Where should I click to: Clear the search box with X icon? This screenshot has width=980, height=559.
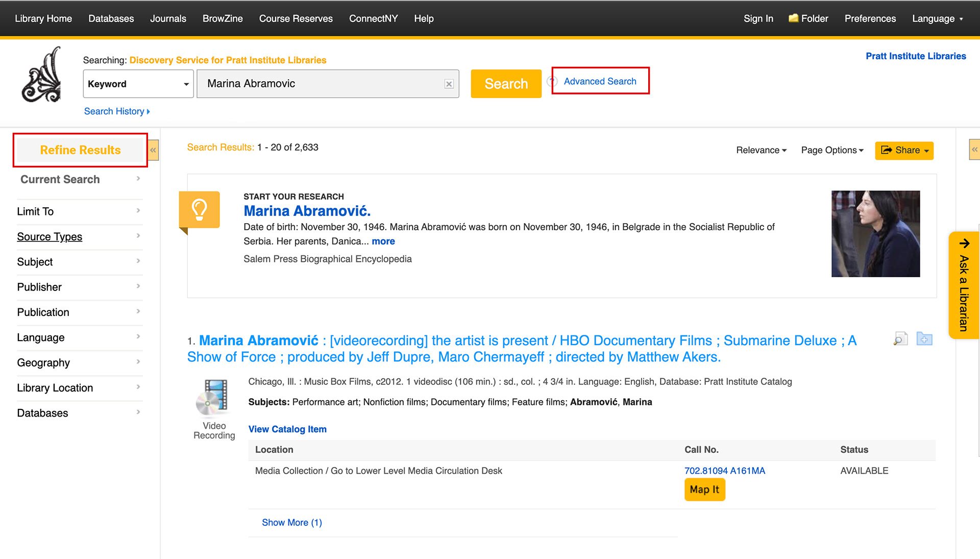[x=449, y=84]
